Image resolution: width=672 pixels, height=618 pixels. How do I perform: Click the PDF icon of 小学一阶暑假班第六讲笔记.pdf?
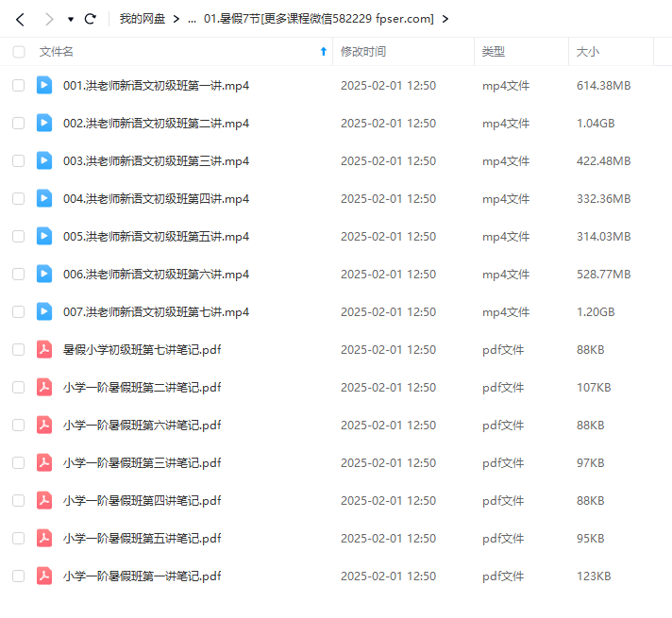pos(44,425)
